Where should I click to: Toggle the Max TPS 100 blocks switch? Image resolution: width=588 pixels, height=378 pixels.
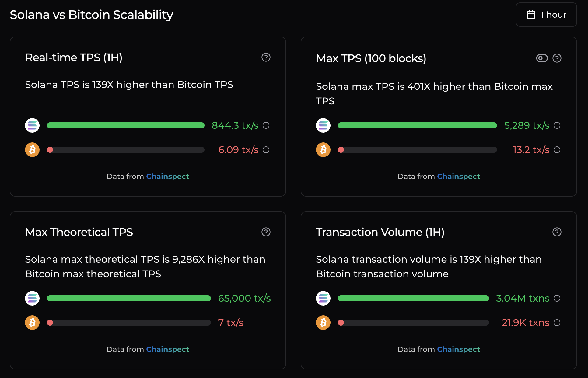point(542,58)
